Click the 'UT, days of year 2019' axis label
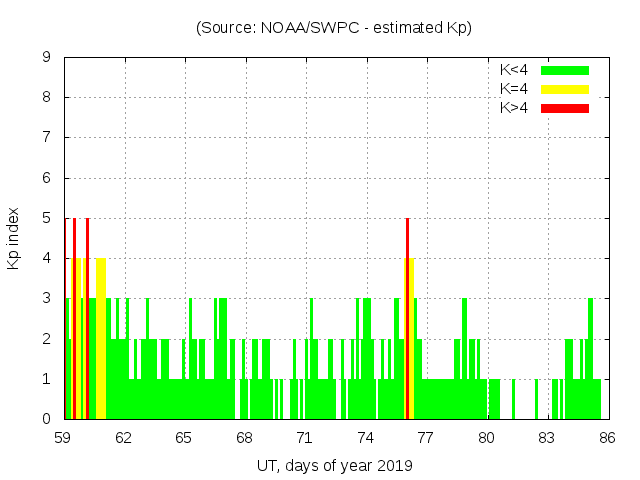The height and width of the screenshot is (480, 640). click(334, 465)
